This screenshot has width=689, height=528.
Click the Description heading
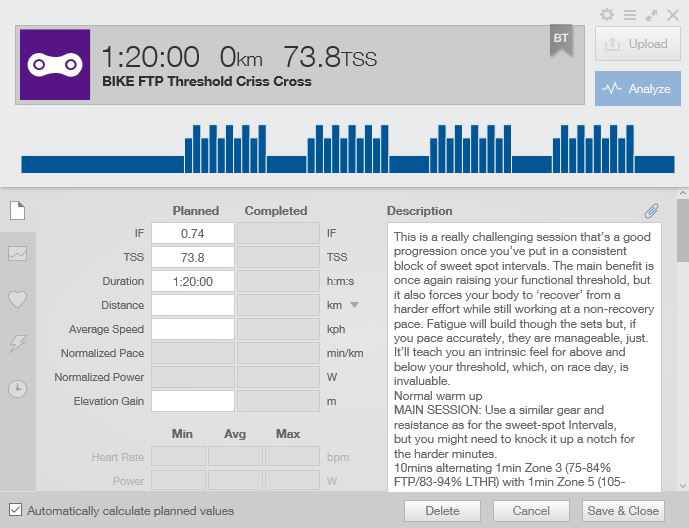420,211
